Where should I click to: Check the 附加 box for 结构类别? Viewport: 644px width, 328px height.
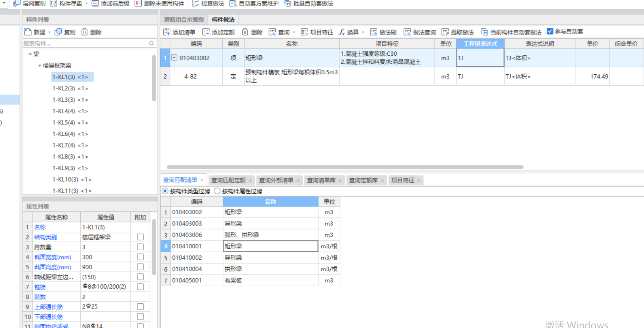click(x=140, y=237)
